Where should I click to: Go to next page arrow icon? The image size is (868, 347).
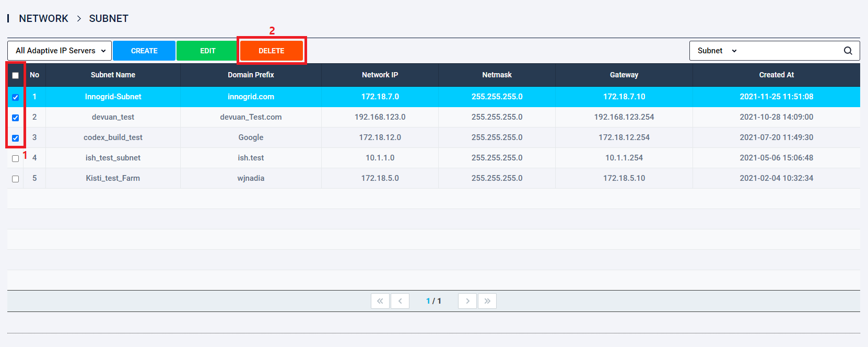coord(467,301)
